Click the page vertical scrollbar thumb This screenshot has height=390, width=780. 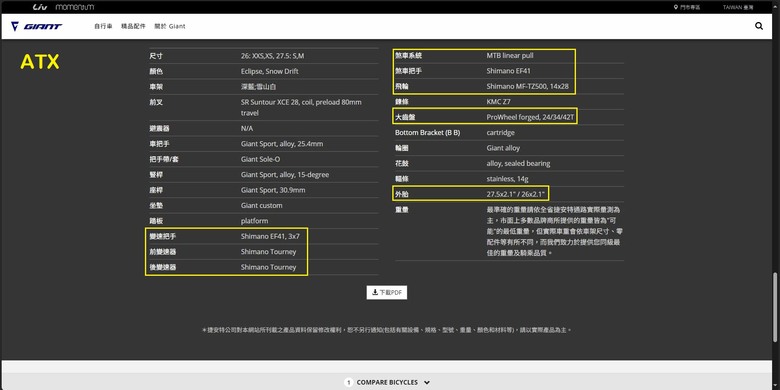(x=776, y=307)
